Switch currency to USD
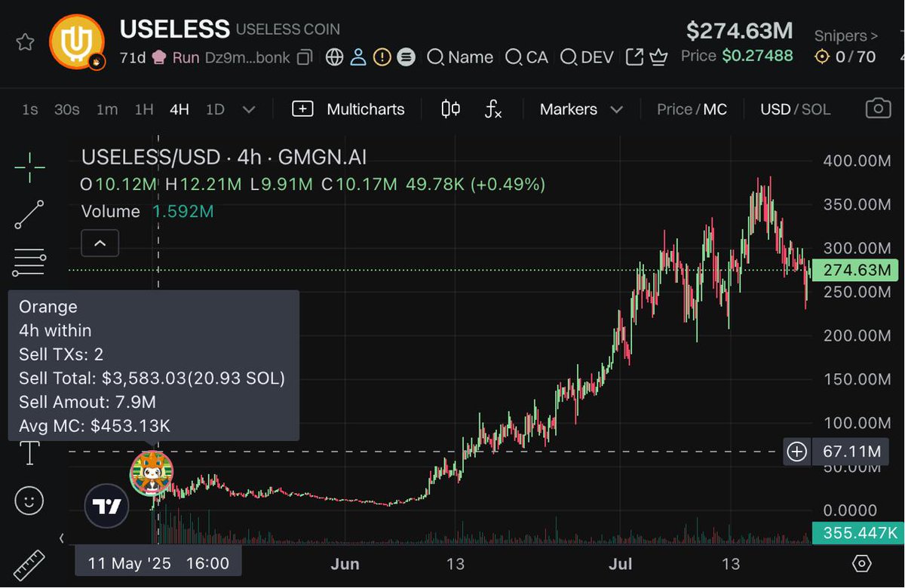Image resolution: width=905 pixels, height=588 pixels. 775,109
